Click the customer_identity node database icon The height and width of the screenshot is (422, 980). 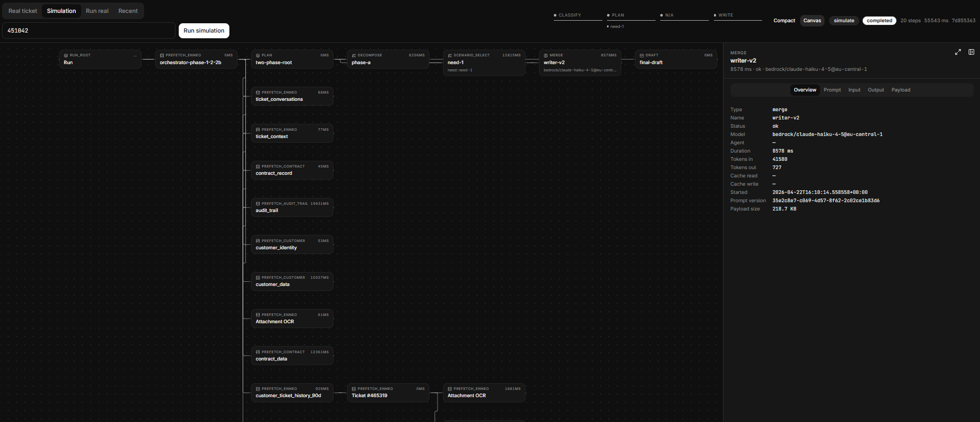point(258,241)
